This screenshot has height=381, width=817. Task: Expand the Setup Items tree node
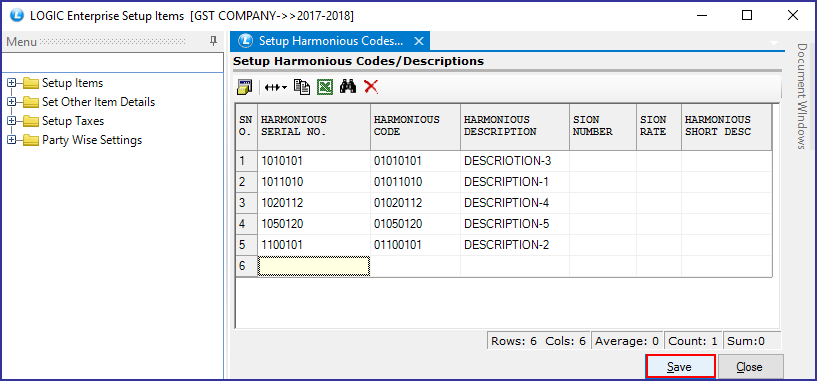[x=12, y=83]
